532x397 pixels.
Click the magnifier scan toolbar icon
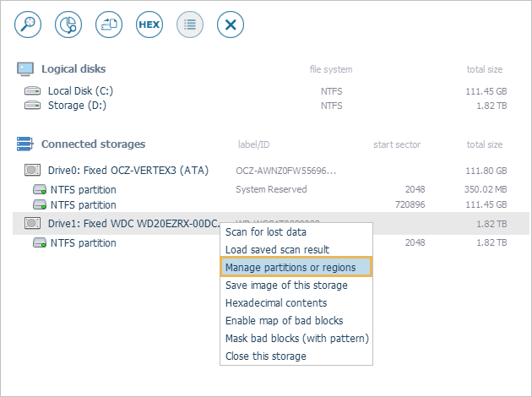tap(28, 24)
